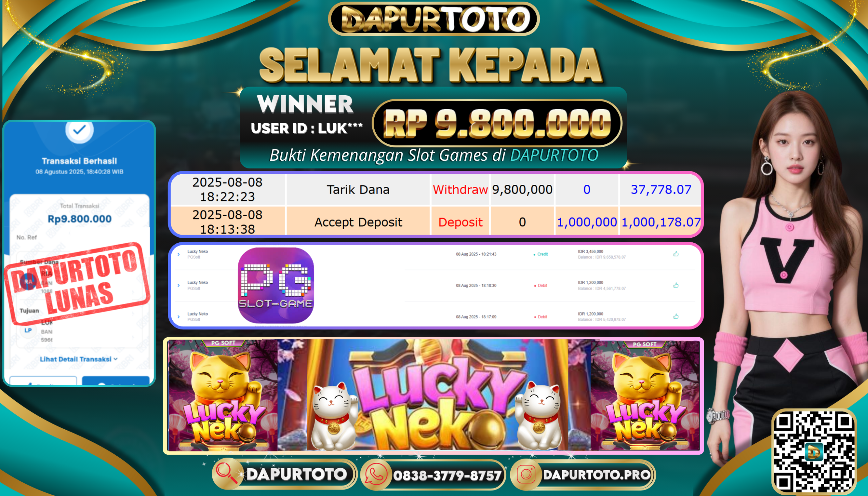Expand the Lucky Neko 18:18:30 row chevron
Screen dimensions: 868x496
click(178, 285)
